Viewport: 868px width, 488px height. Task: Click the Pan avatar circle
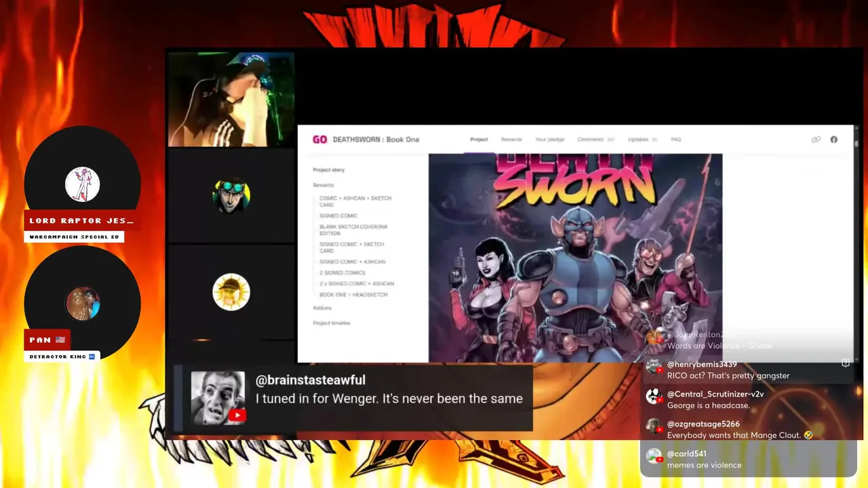pos(83,303)
